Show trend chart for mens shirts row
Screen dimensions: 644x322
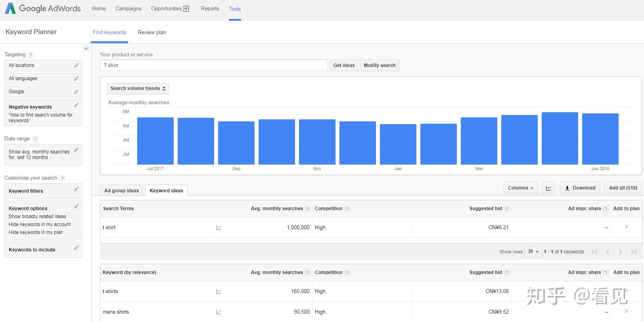218,312
